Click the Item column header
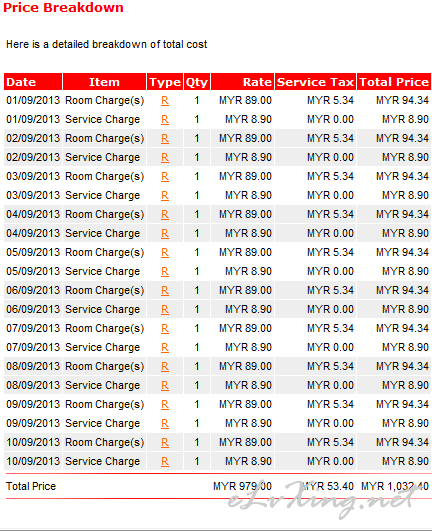 [105, 82]
